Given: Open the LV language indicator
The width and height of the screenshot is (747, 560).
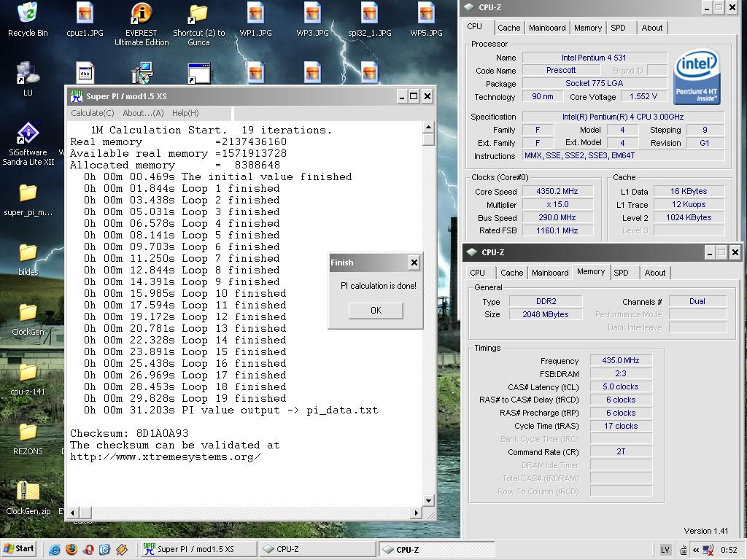Looking at the screenshot, I should coord(665,550).
